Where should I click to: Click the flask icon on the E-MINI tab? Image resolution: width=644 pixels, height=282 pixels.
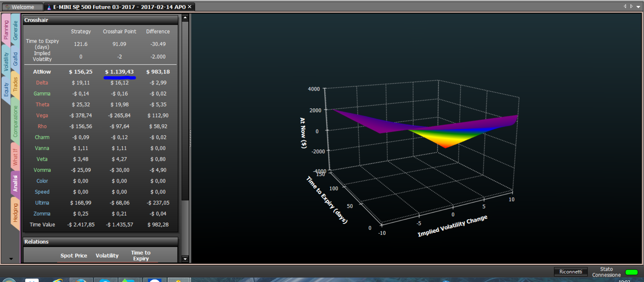tap(49, 7)
